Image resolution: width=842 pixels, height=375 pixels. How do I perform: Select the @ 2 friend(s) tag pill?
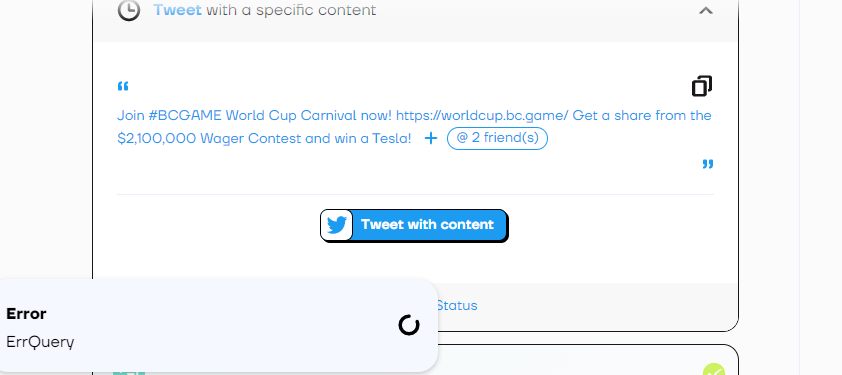click(x=497, y=139)
